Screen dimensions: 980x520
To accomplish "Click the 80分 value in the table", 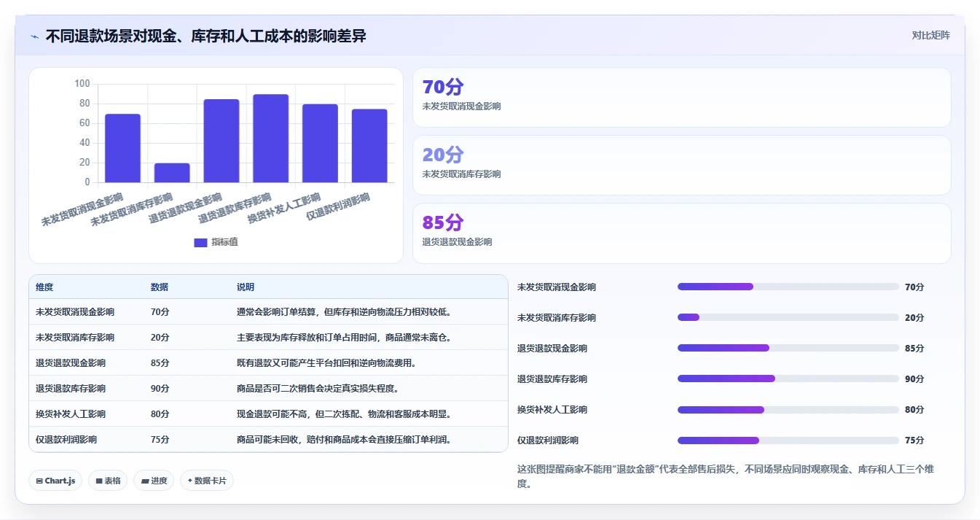I will click(160, 414).
